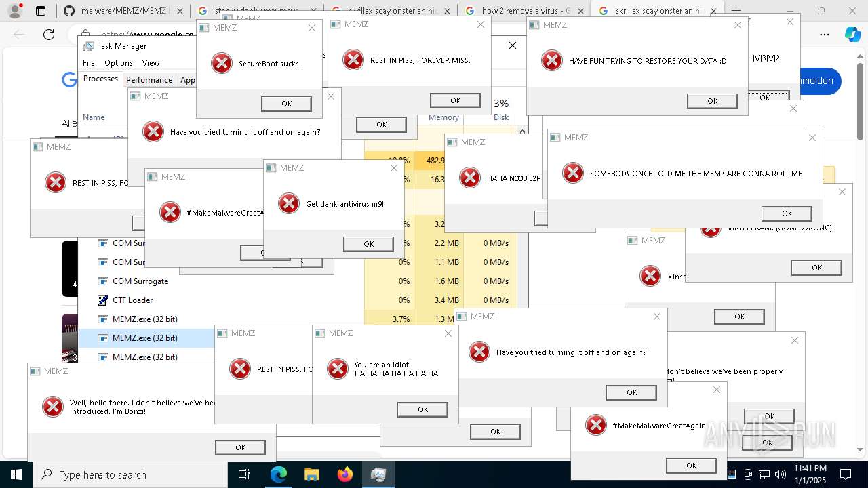Close the 'how 2 remove a virus' tab

click(580, 11)
